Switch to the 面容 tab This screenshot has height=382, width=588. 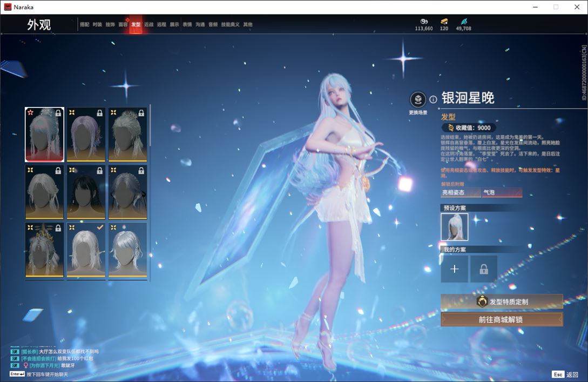tap(123, 24)
